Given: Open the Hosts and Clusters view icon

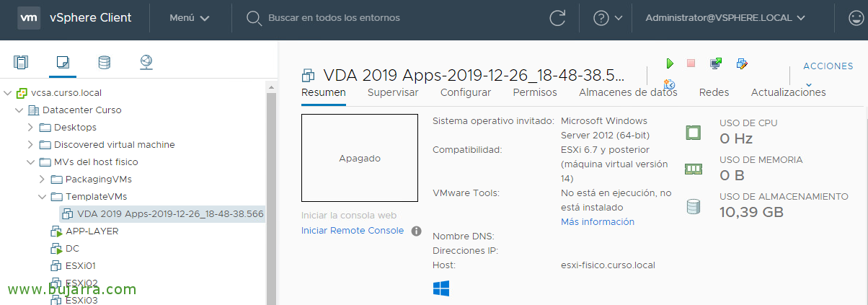Looking at the screenshot, I should coord(22,62).
